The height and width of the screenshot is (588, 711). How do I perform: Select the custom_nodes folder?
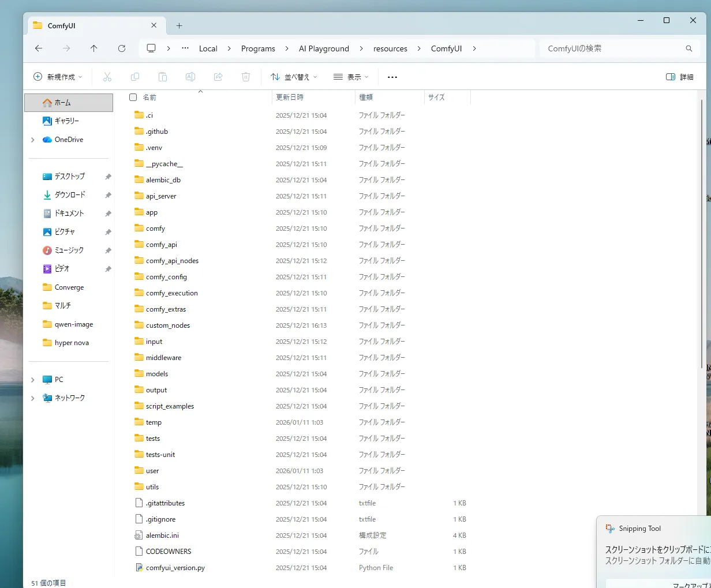pyautogui.click(x=167, y=325)
